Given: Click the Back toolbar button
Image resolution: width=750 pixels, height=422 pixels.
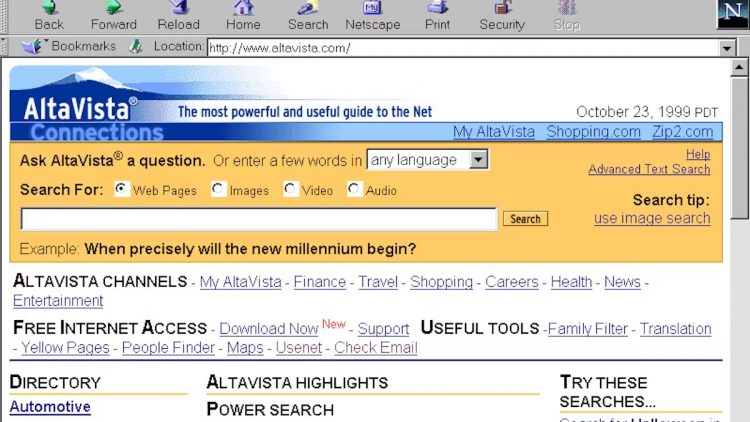Looking at the screenshot, I should tap(49, 15).
